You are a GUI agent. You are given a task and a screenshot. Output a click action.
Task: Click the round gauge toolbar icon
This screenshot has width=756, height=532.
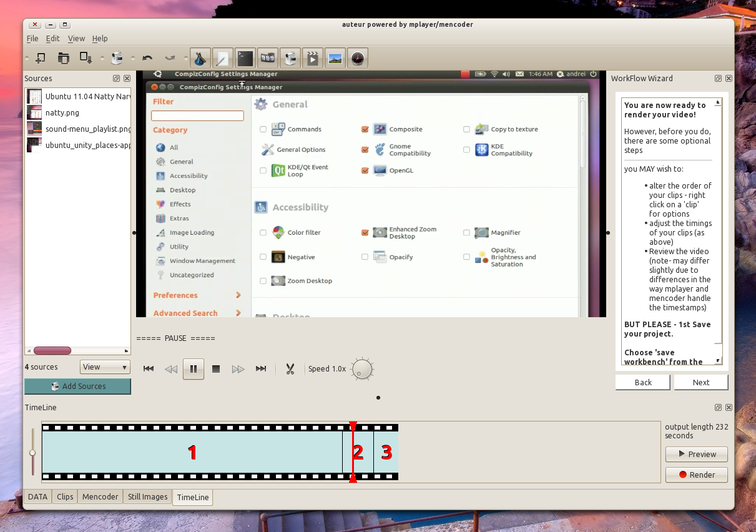357,59
